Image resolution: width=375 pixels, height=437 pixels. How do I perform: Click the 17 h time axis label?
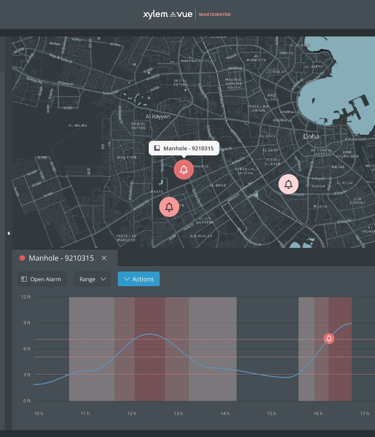[x=365, y=413]
